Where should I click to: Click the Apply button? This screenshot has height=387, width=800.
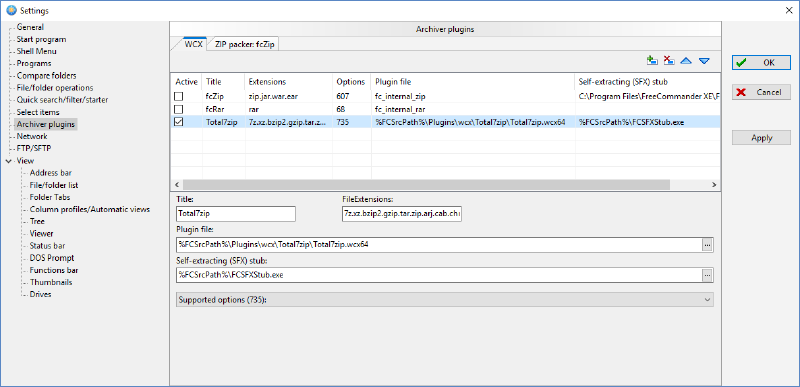pos(762,138)
